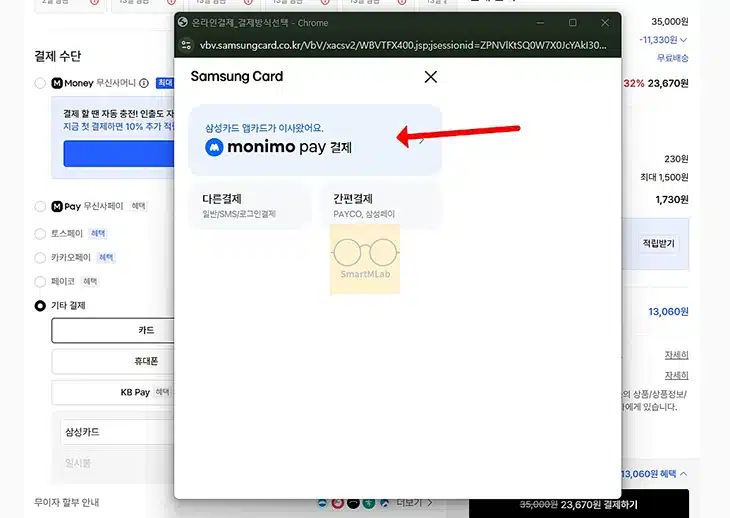This screenshot has height=518, width=730.
Task: Minimize the Chrome popup window
Action: 541,22
